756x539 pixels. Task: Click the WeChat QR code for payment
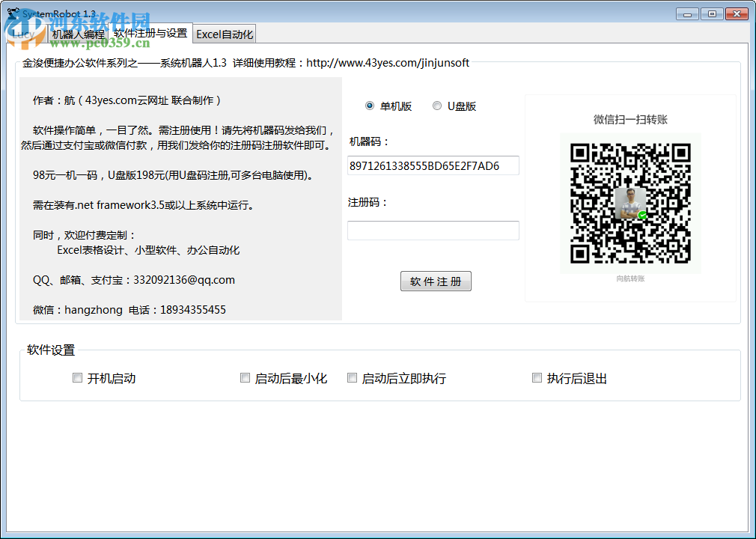click(x=630, y=203)
